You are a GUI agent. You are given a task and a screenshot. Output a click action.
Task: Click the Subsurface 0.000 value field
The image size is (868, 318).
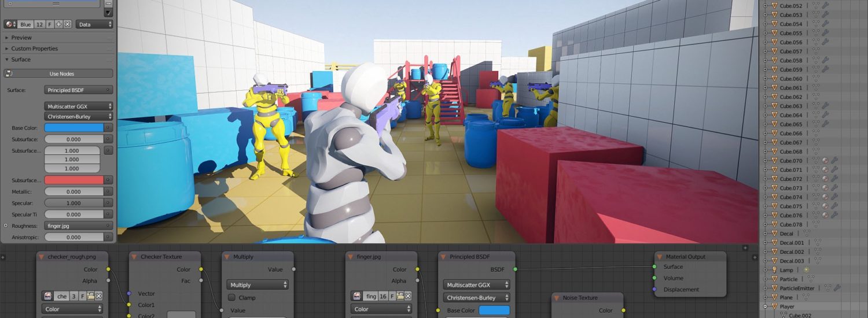pos(73,139)
